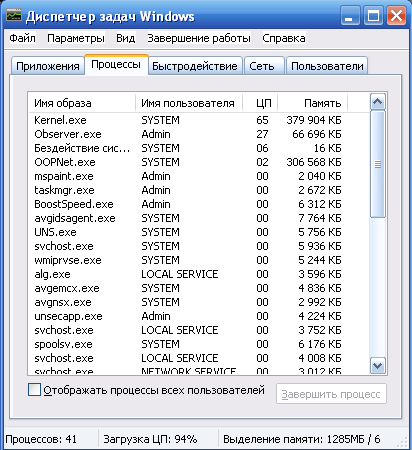This screenshot has width=412, height=450.
Task: Open the Параметры menu
Action: pyautogui.click(x=76, y=38)
